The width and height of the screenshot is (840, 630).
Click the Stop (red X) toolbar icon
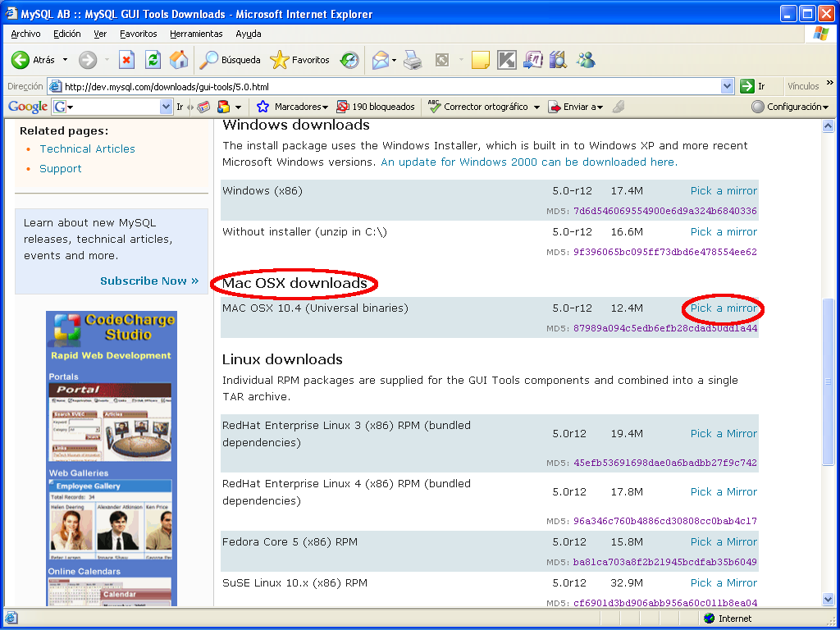click(x=126, y=60)
